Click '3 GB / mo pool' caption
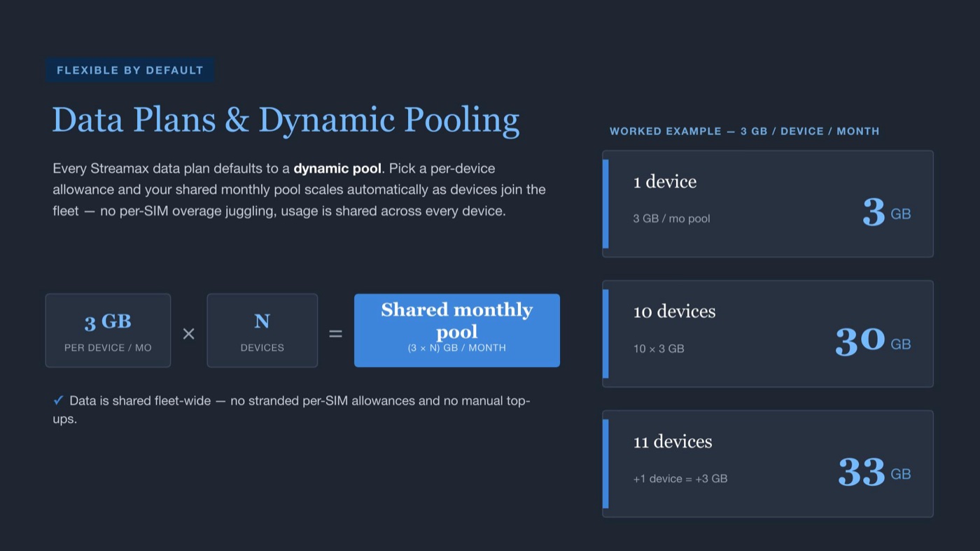Viewport: 980px width, 551px height. (x=671, y=218)
